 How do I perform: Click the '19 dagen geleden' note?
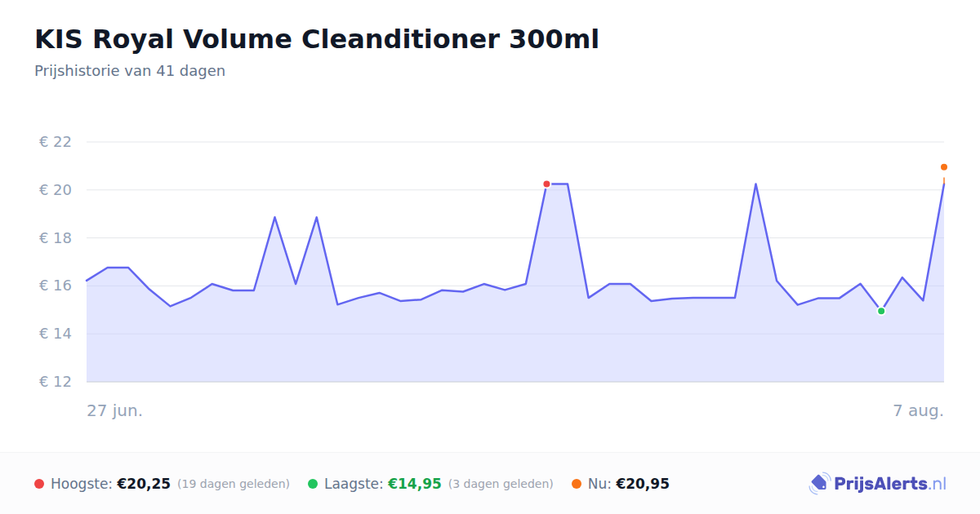(234, 484)
